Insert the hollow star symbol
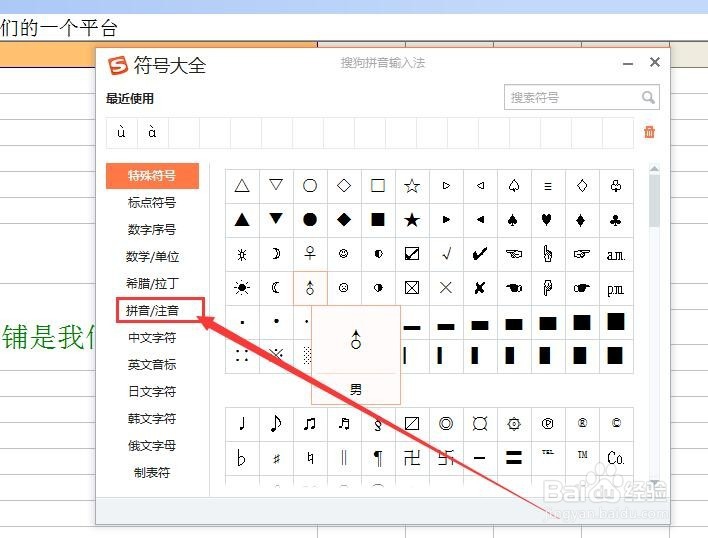Image resolution: width=708 pixels, height=538 pixels. (412, 186)
